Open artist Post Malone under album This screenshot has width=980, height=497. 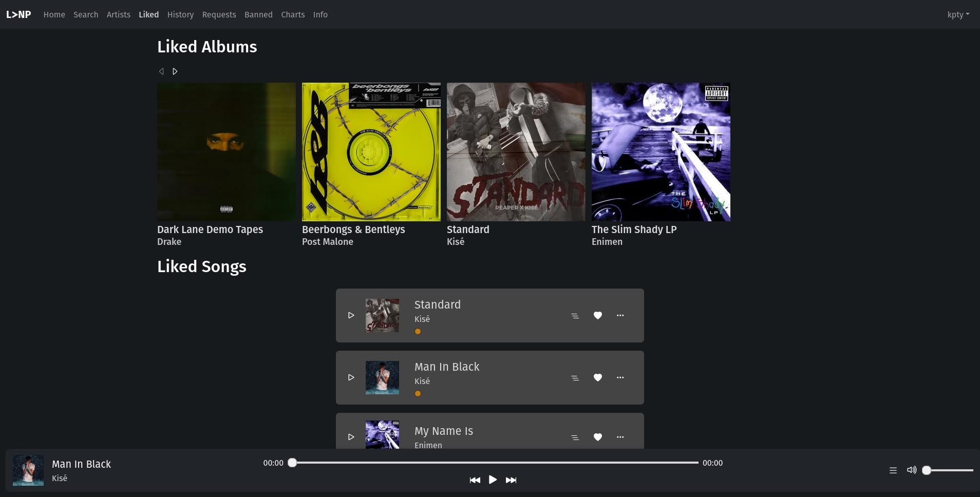(x=328, y=242)
